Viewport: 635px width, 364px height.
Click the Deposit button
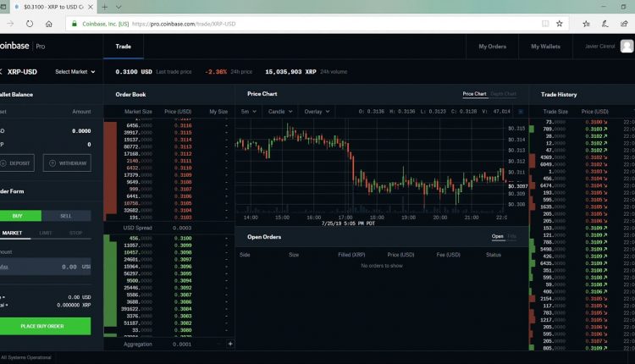[16, 163]
